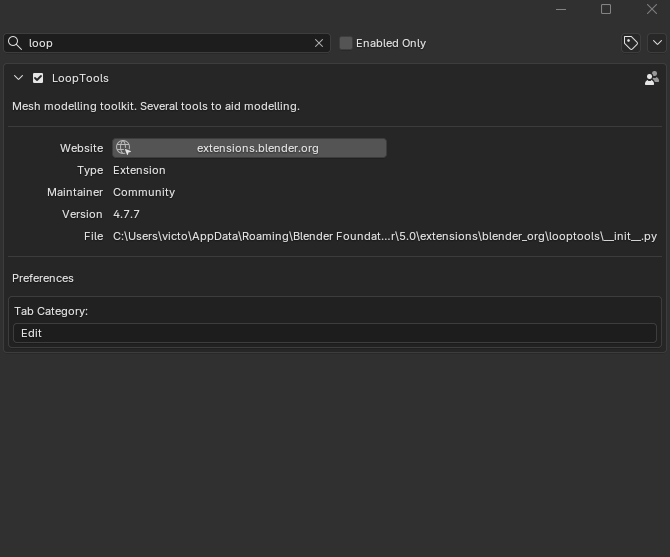The height and width of the screenshot is (557, 670).
Task: Click the version value '4.7.7'
Action: (x=126, y=214)
